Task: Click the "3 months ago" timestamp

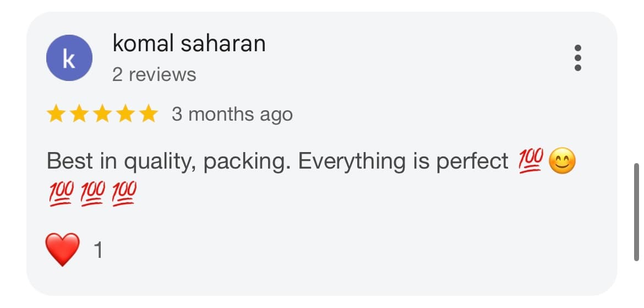Action: [x=232, y=115]
